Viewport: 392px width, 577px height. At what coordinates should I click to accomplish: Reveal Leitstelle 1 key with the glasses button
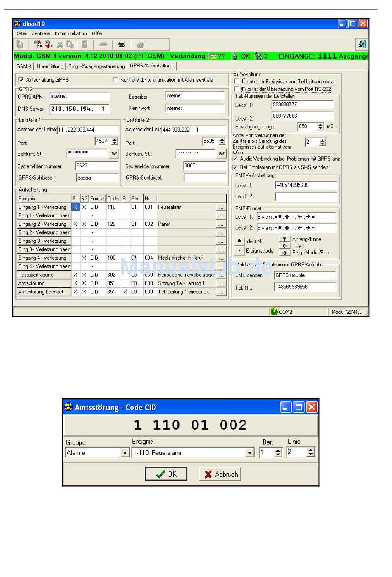pyautogui.click(x=114, y=154)
